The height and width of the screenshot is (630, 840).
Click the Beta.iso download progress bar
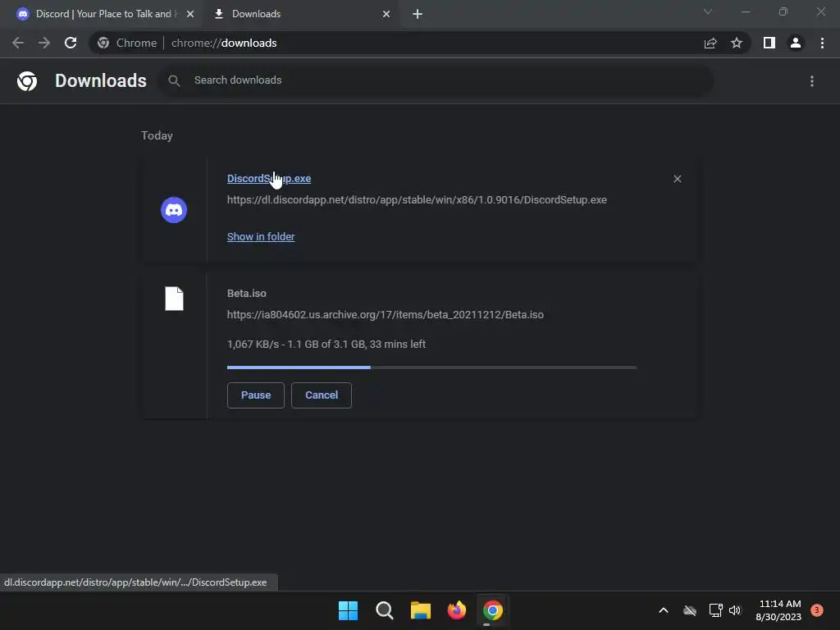click(431, 367)
